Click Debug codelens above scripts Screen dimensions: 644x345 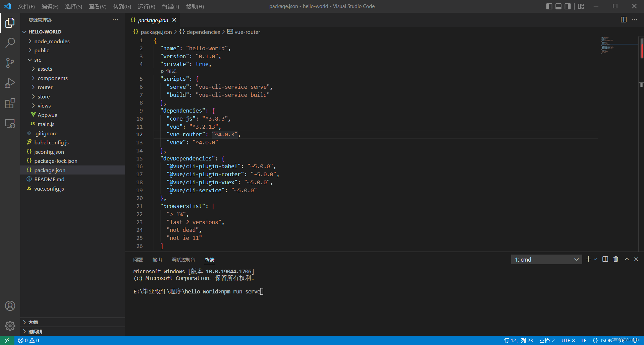[169, 71]
